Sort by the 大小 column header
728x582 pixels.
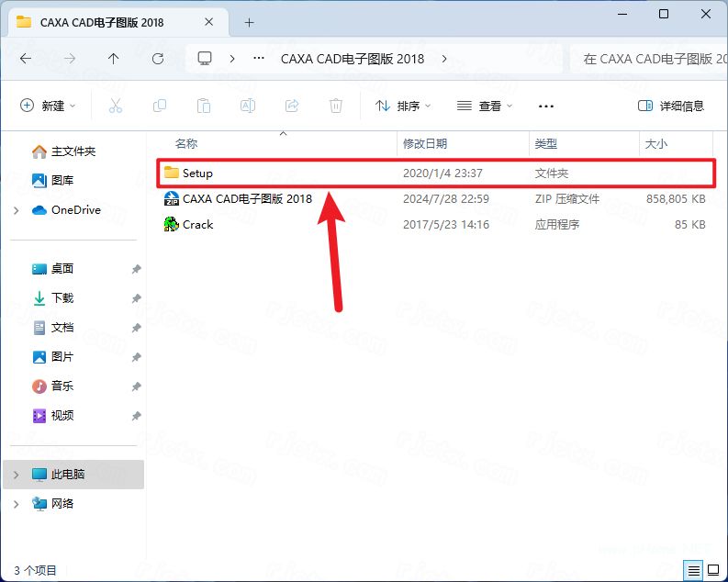[656, 143]
